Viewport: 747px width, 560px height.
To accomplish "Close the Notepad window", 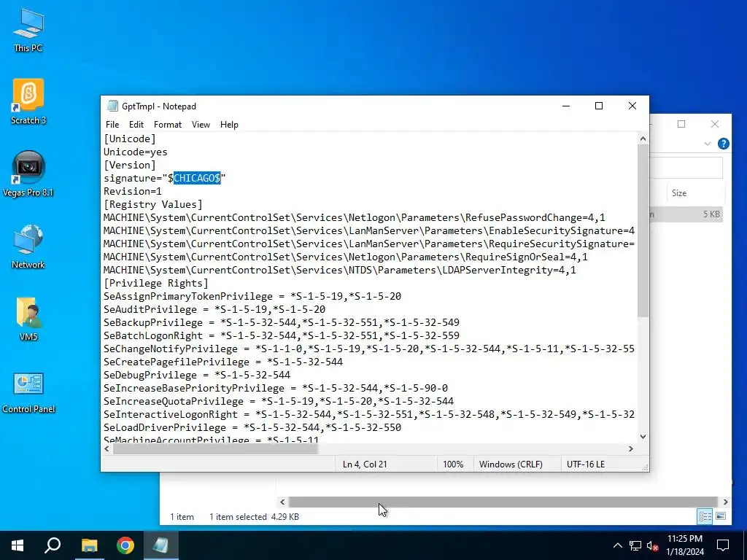I will point(632,106).
